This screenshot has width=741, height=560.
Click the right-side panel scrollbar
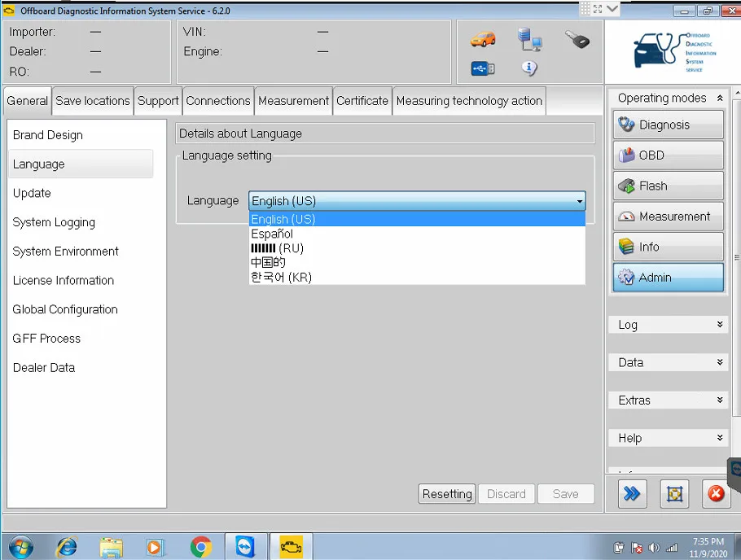point(737,257)
